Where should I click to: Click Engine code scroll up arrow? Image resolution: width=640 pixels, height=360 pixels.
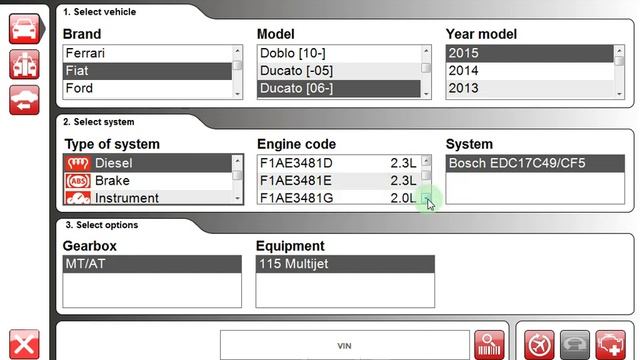(x=426, y=160)
